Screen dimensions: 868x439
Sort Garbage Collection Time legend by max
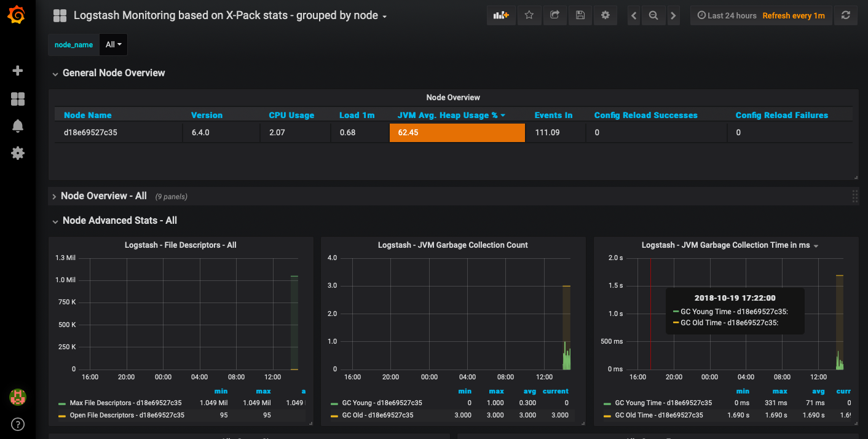[x=779, y=391]
